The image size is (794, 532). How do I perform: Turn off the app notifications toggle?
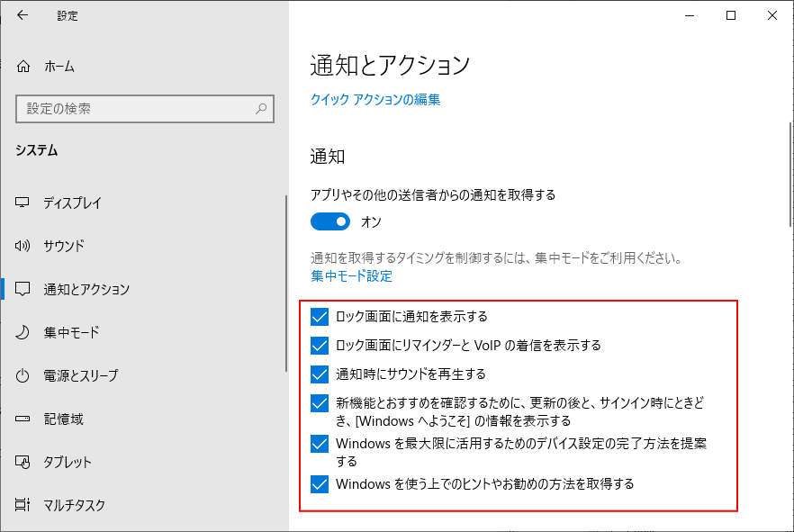[330, 221]
